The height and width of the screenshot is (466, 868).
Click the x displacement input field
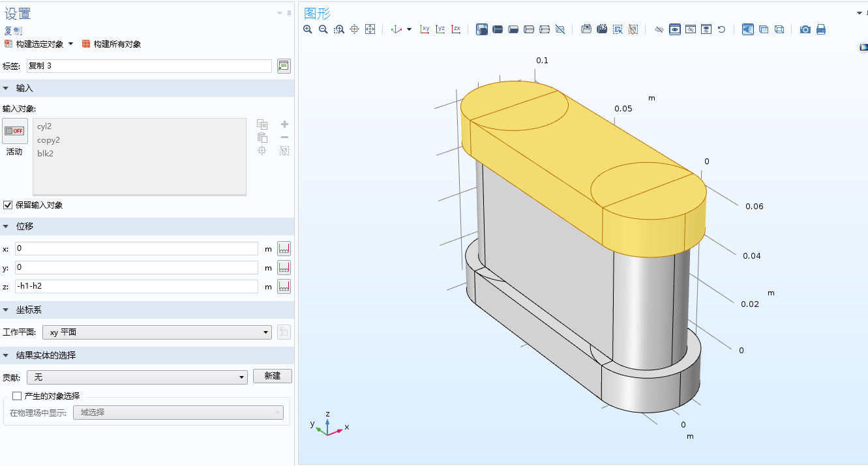tap(136, 249)
